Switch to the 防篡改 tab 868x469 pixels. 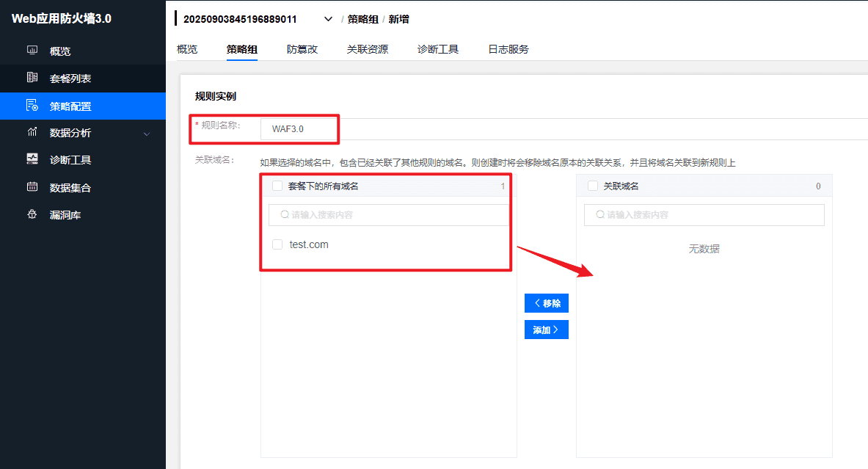coord(302,49)
